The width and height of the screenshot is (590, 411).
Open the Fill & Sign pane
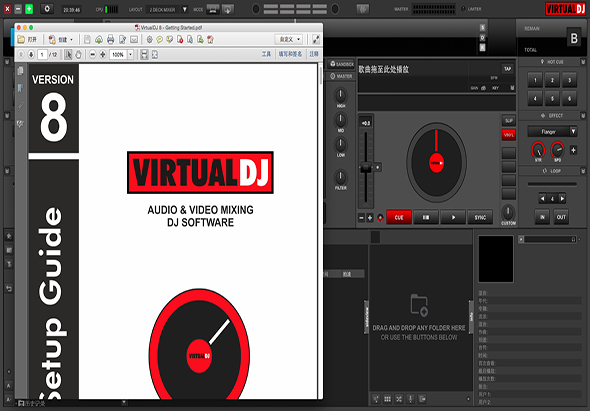pos(290,54)
